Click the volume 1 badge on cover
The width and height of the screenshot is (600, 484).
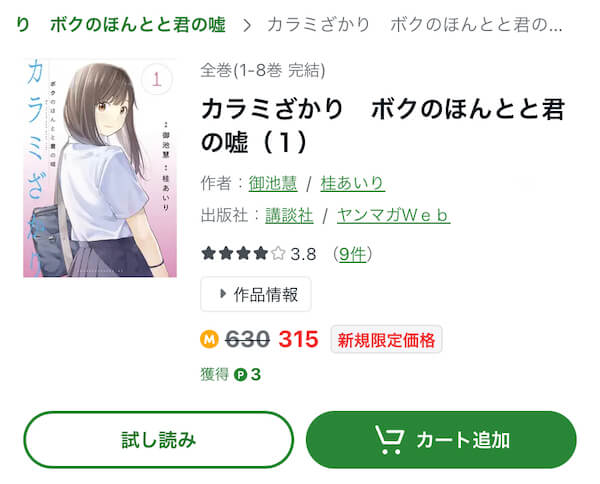coord(157,80)
